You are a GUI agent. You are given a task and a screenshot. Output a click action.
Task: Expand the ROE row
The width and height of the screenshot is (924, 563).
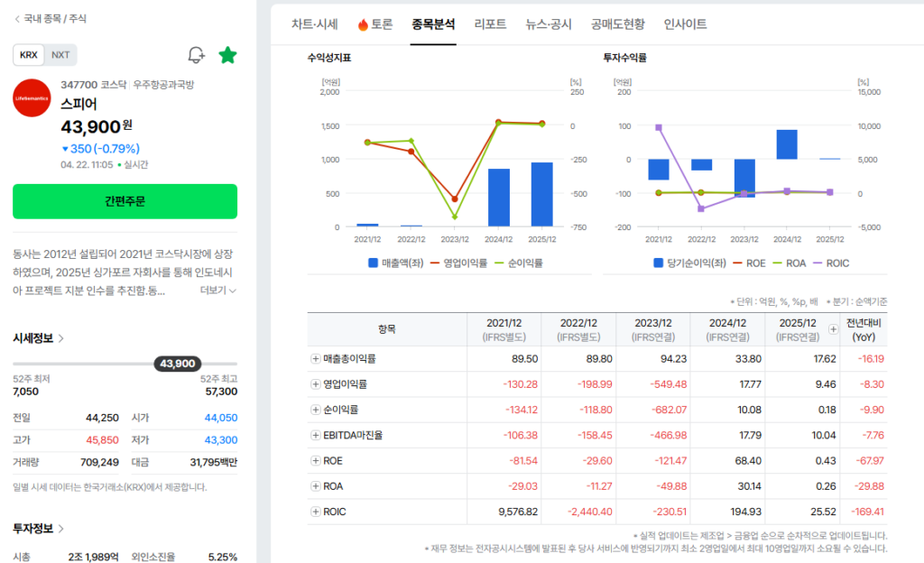[315, 460]
